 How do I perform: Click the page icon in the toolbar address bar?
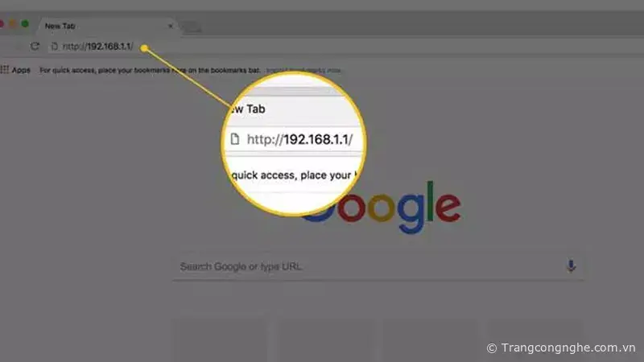coord(54,47)
